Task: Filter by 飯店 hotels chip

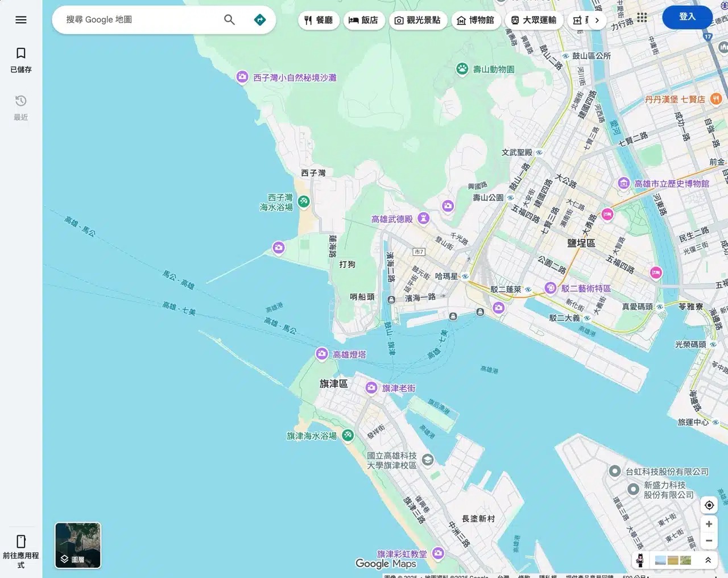Action: click(364, 20)
